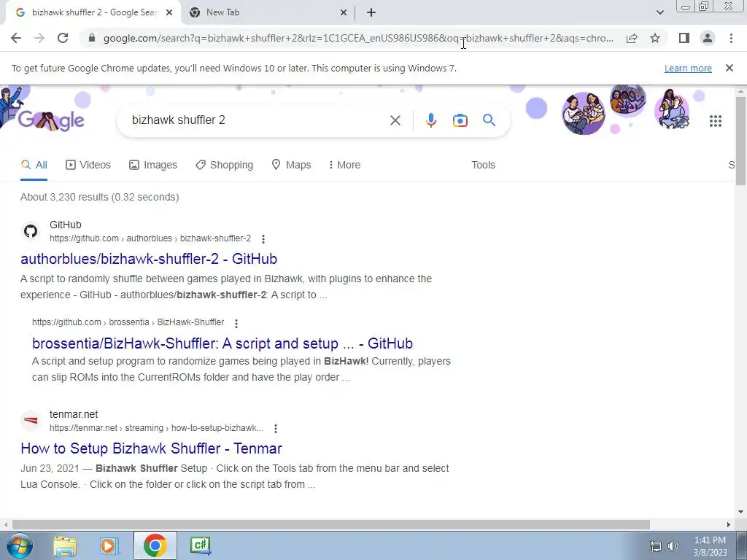Click the forward navigation arrow
Screen dimensions: 747x560
39,38
